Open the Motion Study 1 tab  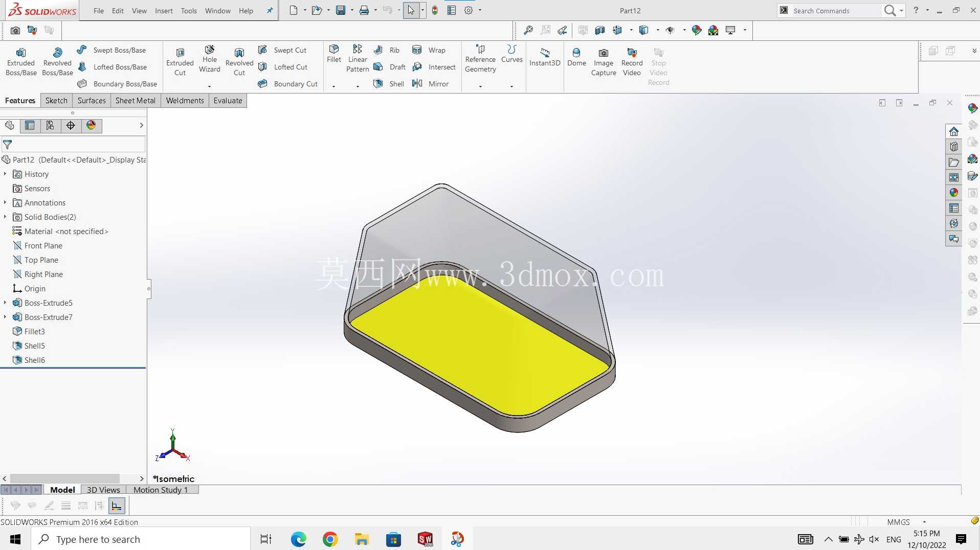pos(161,490)
